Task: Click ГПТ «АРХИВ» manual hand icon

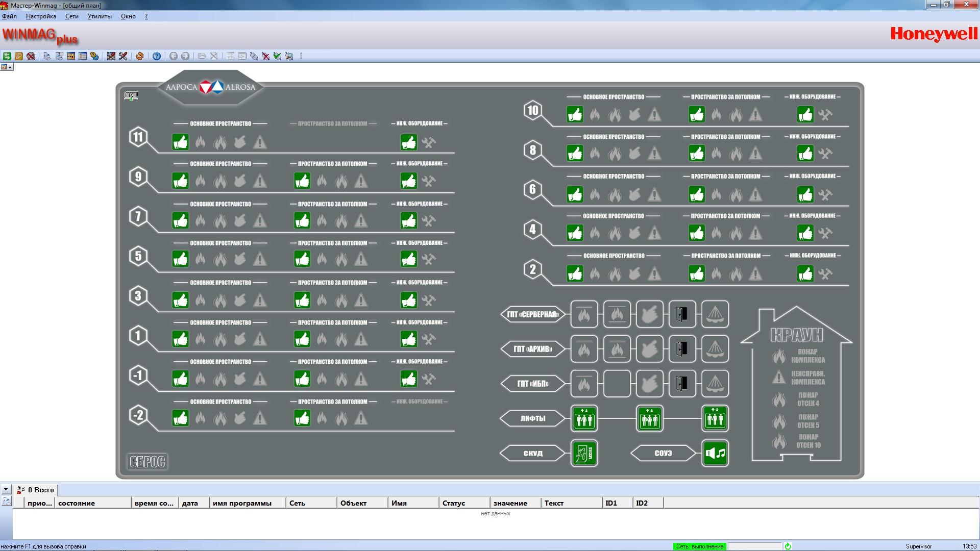Action: point(649,349)
